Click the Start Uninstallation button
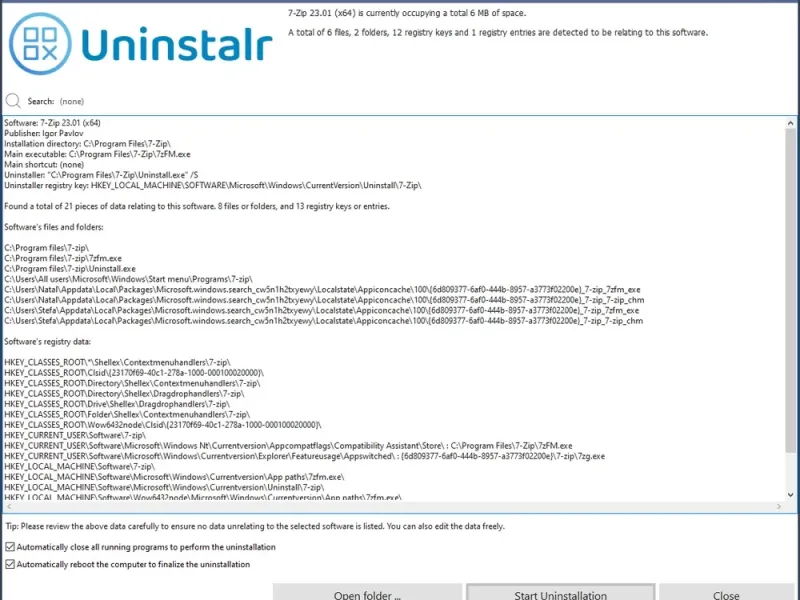 (x=560, y=593)
